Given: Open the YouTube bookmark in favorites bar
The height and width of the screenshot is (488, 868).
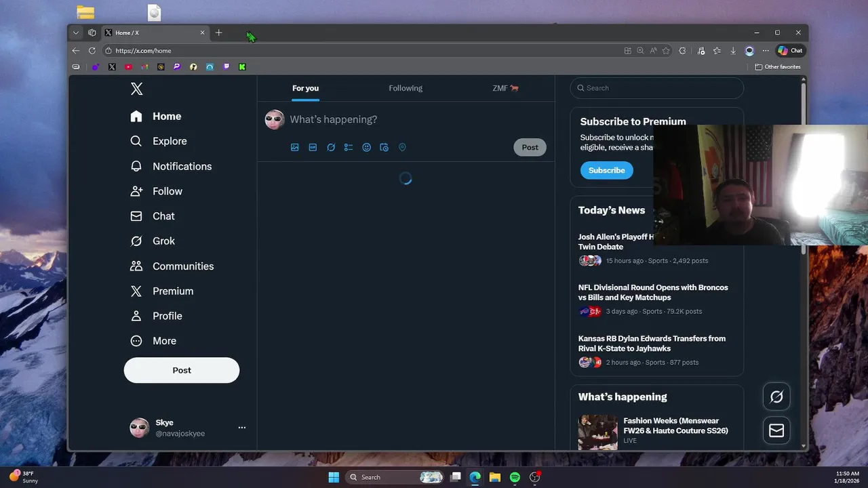Looking at the screenshot, I should pyautogui.click(x=128, y=67).
